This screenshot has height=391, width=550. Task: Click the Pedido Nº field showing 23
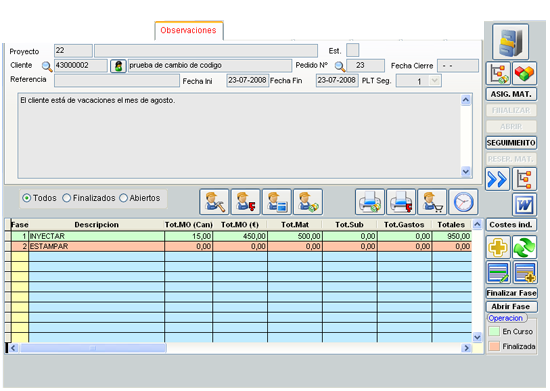click(365, 66)
